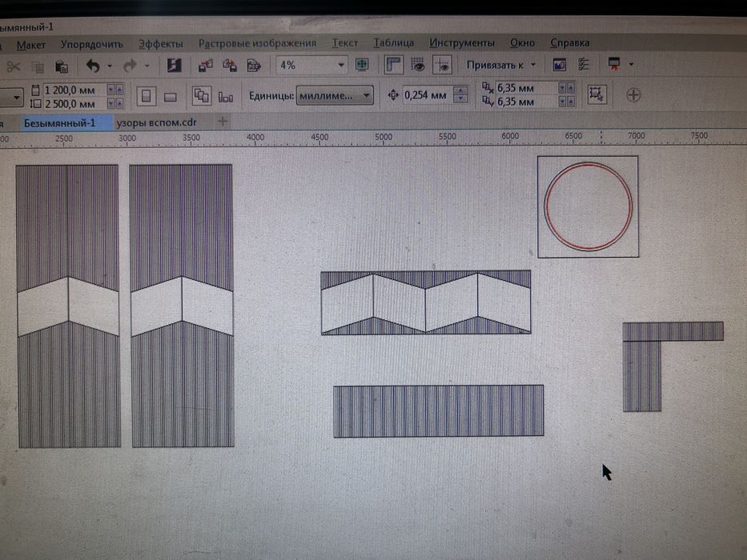Click the welcome screen icon
The height and width of the screenshot is (560, 747).
click(x=560, y=64)
